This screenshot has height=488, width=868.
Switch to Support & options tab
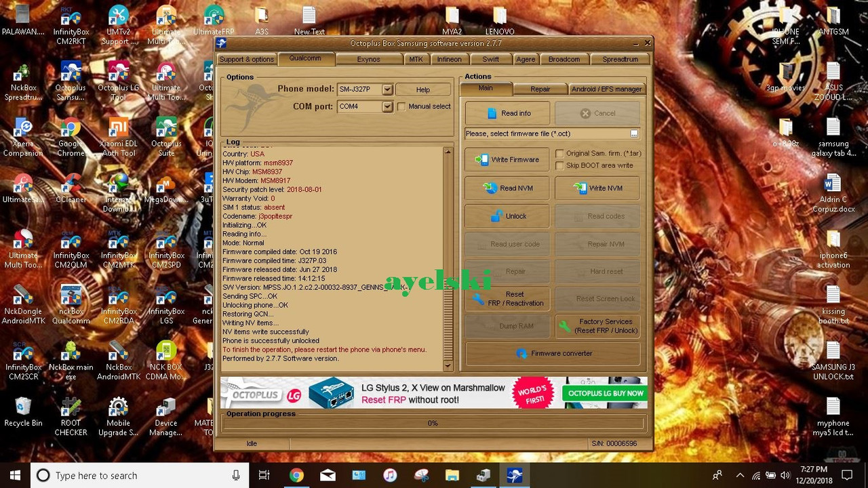247,60
